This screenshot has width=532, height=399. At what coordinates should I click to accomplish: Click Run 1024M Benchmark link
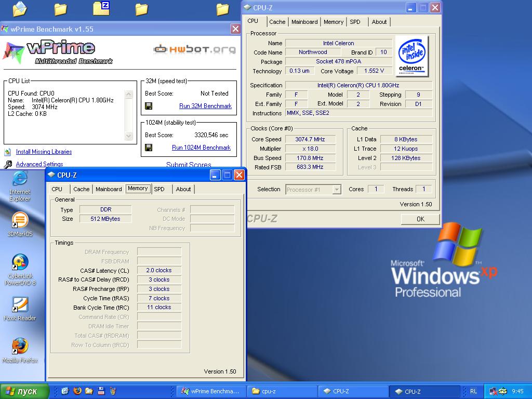[x=201, y=148]
